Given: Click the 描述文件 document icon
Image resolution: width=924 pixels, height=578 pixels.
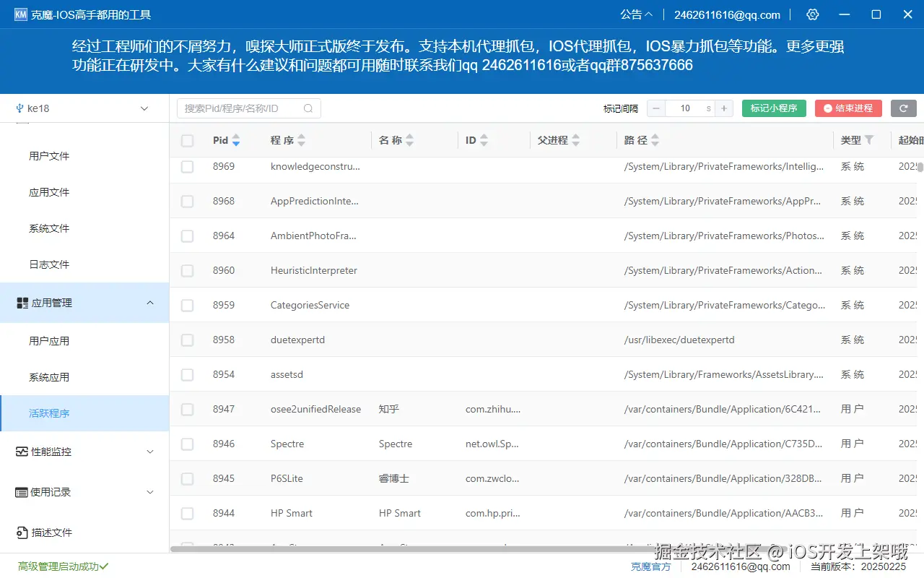Looking at the screenshot, I should (x=22, y=532).
